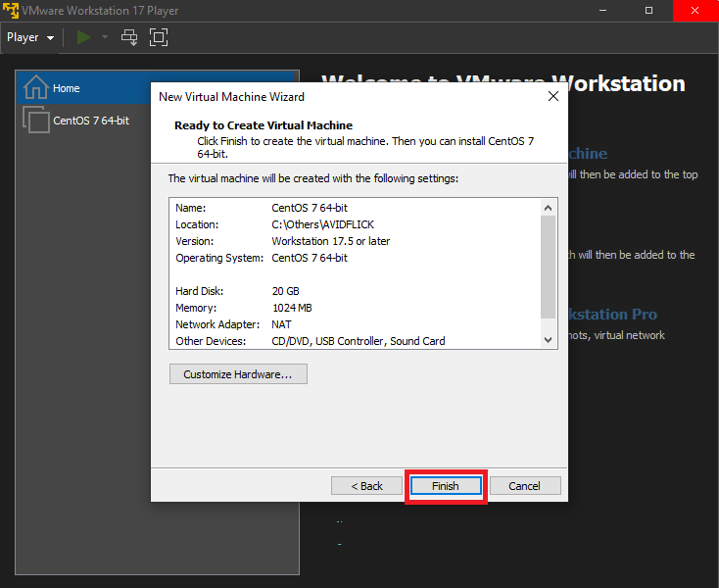Open Customize Hardware settings
The image size is (719, 588).
click(x=238, y=374)
